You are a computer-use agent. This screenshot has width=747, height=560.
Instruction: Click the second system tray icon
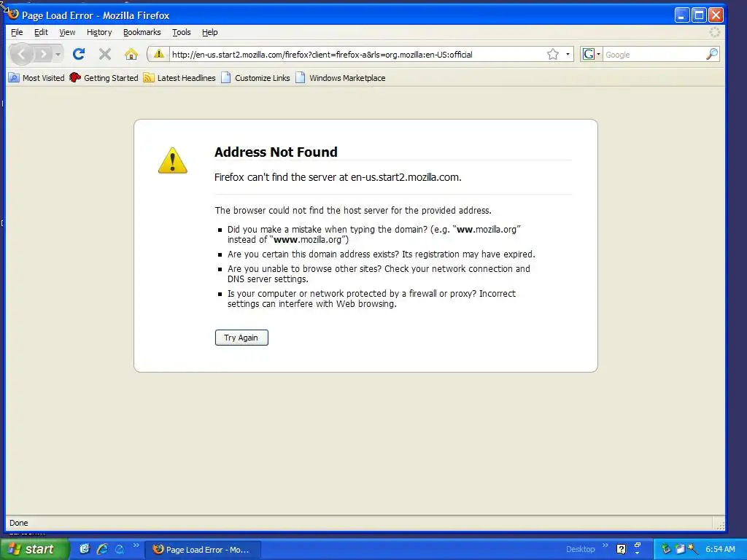click(x=680, y=549)
